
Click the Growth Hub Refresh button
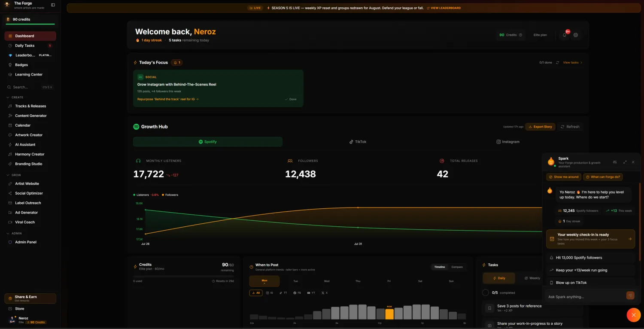pos(570,127)
